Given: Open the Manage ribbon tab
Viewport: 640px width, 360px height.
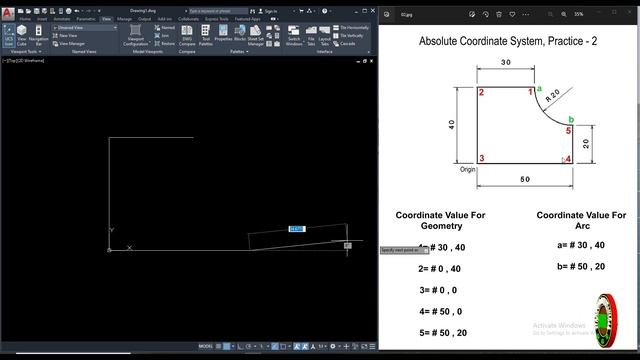Looking at the screenshot, I should (x=124, y=19).
